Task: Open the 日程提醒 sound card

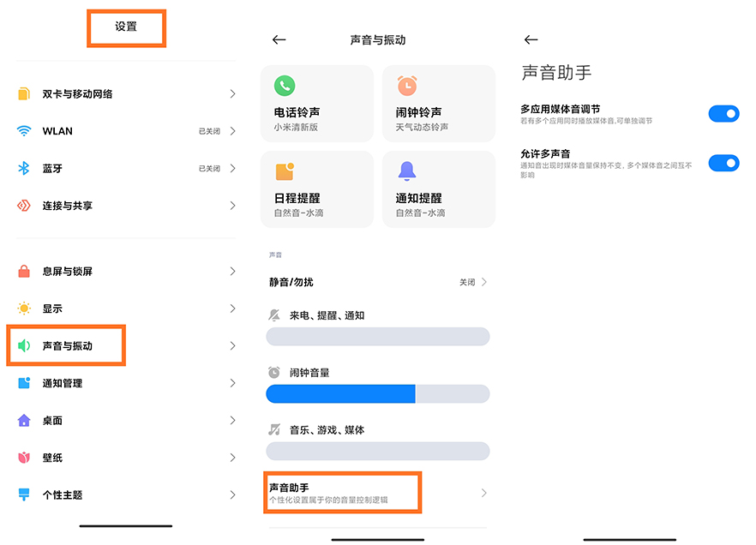Action: click(317, 189)
